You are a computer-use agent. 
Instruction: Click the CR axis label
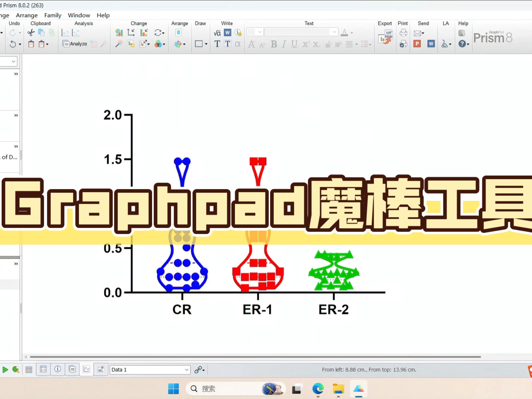pos(182,310)
